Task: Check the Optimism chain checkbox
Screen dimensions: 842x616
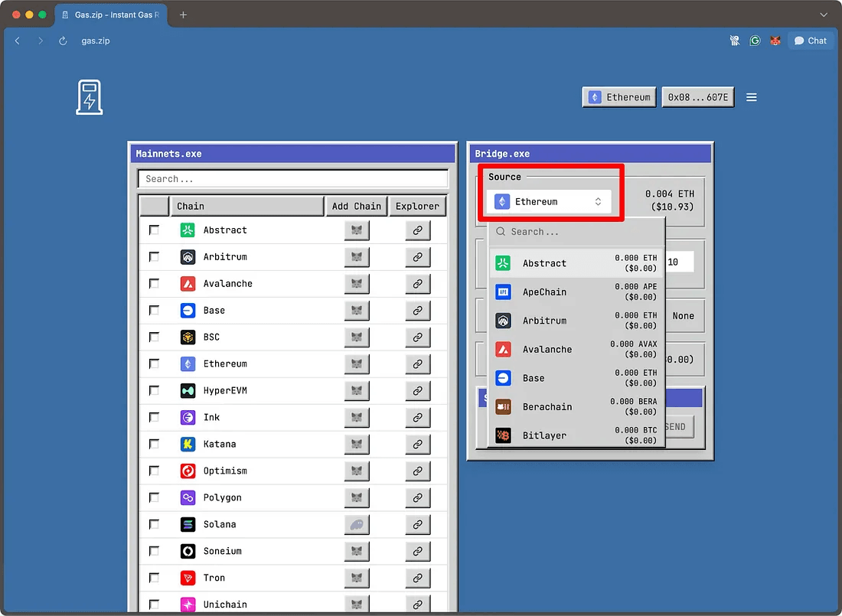Action: (x=154, y=471)
